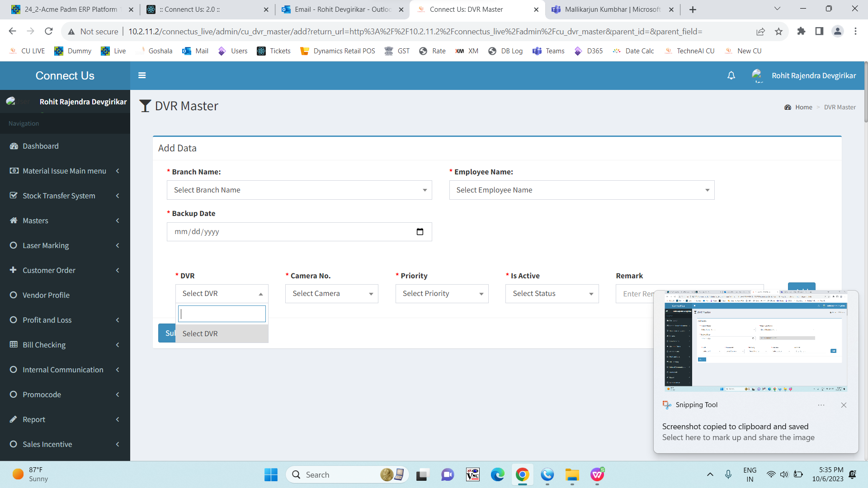The height and width of the screenshot is (488, 868).
Task: Expand Stock Transfer System menu
Action: (x=65, y=196)
